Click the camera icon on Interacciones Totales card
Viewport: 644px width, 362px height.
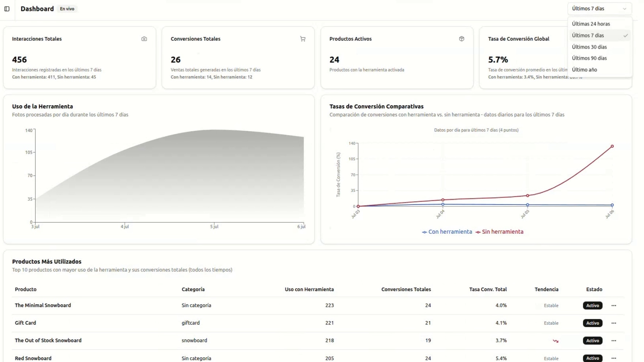click(144, 38)
